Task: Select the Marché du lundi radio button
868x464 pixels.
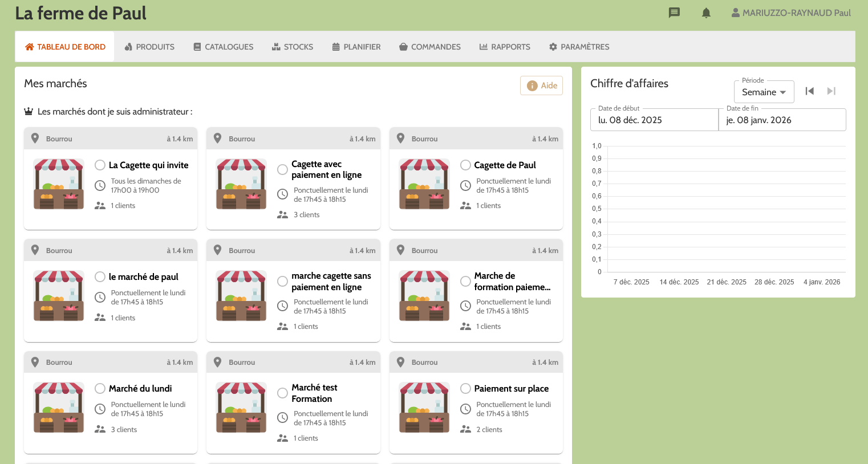Action: tap(100, 389)
